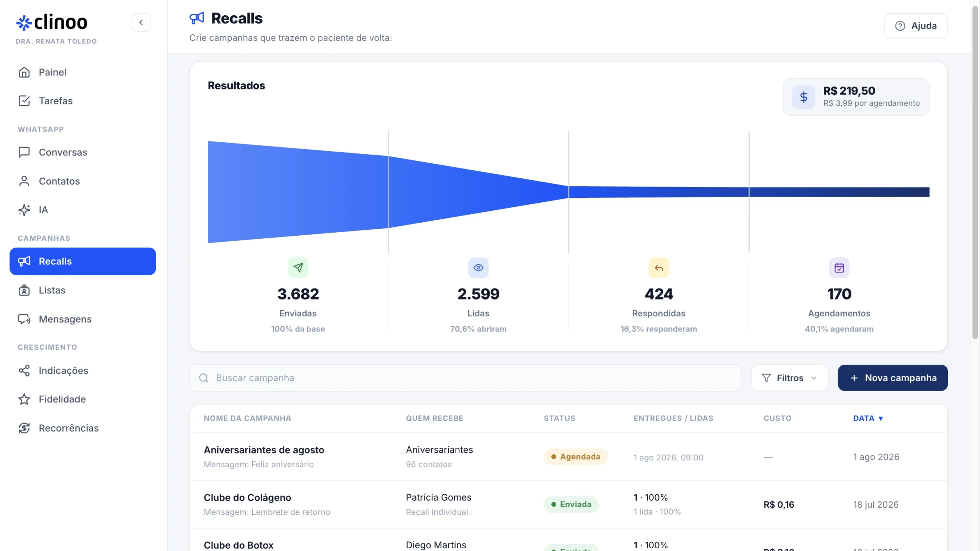The width and height of the screenshot is (980, 551).
Task: Click the Conversas speech bubble icon
Action: tap(24, 152)
